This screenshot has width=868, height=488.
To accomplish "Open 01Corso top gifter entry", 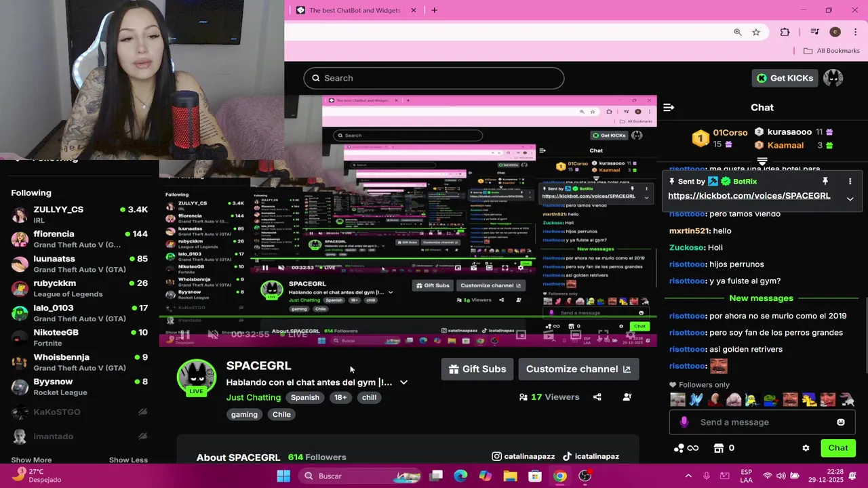I will click(x=719, y=138).
